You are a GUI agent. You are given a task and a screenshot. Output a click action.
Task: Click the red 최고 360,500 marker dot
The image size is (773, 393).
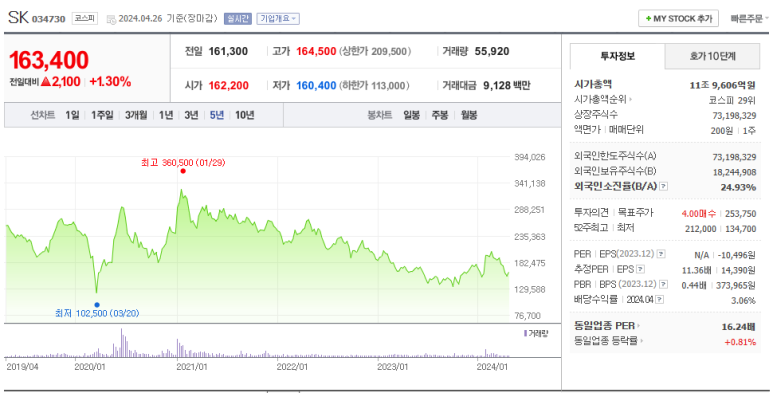[x=183, y=171]
